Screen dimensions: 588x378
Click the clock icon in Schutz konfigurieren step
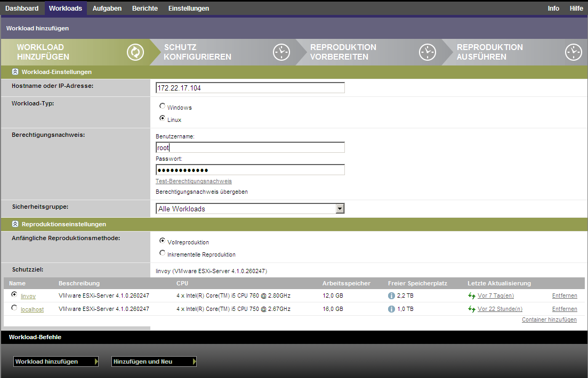point(281,52)
